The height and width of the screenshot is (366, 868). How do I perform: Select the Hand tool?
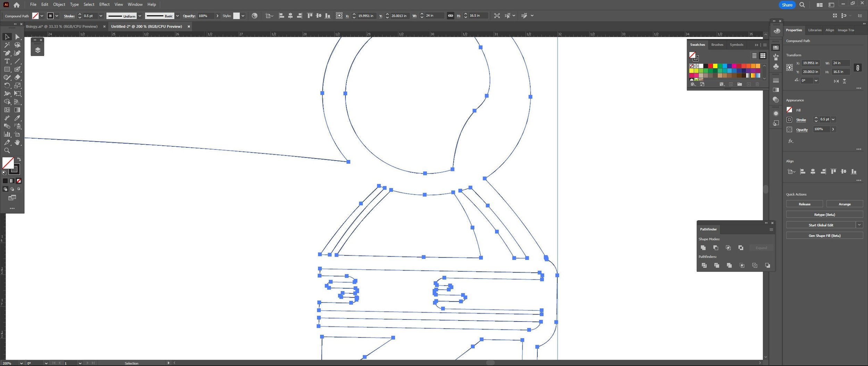pos(17,143)
